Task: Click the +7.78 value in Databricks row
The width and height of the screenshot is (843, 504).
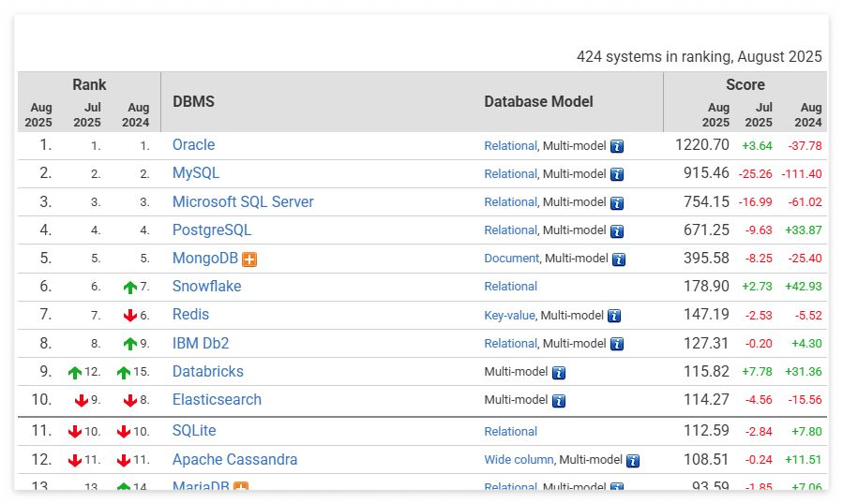Action: pos(757,372)
